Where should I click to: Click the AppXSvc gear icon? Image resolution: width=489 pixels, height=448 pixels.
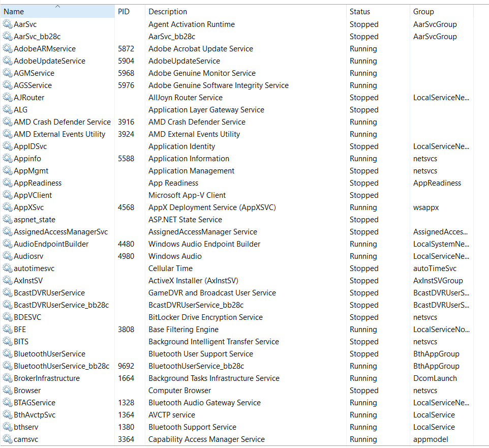tap(8, 207)
